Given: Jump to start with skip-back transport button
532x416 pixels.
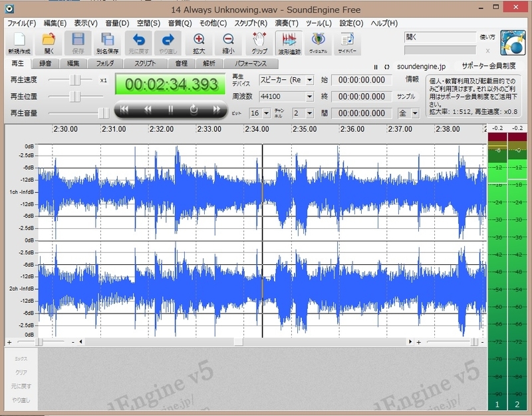Looking at the screenshot, I should [124, 109].
